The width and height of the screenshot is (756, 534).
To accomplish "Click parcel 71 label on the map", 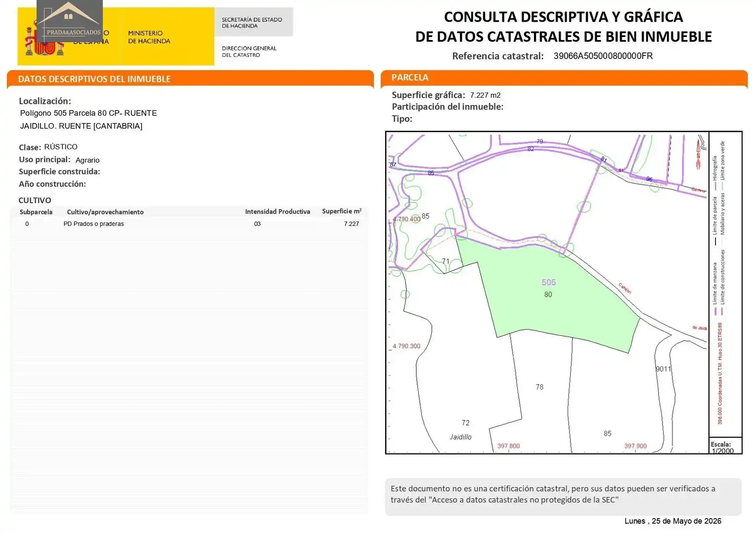I will point(445,261).
